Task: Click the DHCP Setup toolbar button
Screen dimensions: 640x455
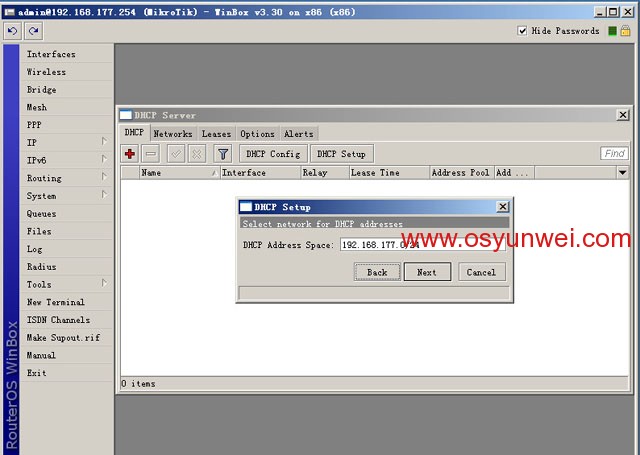Action: 341,154
